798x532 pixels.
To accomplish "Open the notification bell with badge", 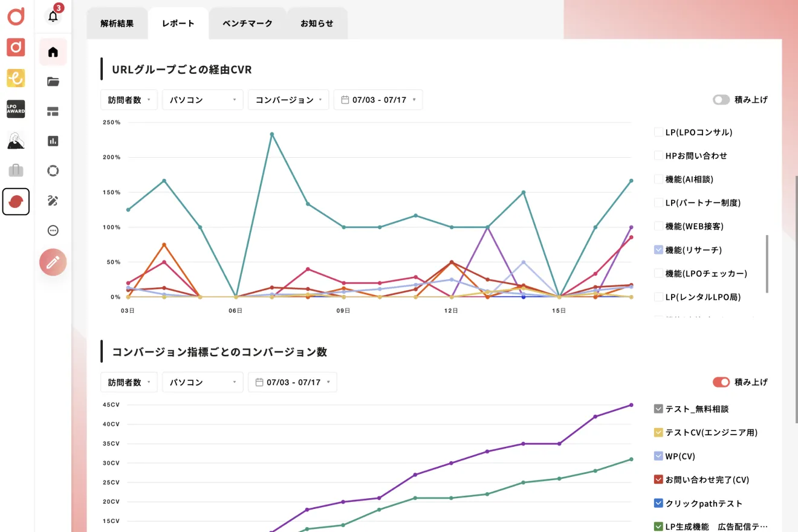I will pyautogui.click(x=53, y=16).
